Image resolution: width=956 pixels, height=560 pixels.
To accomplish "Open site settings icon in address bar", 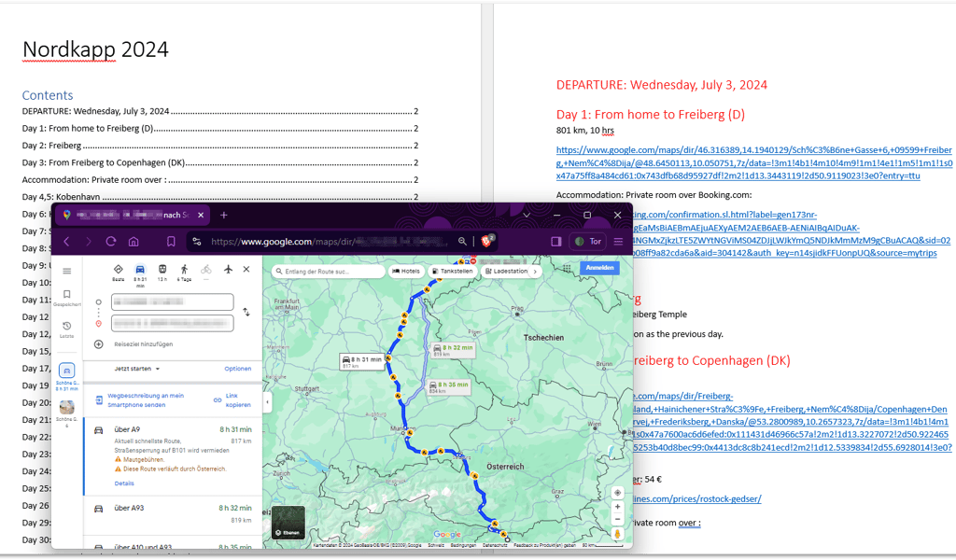I will [197, 242].
